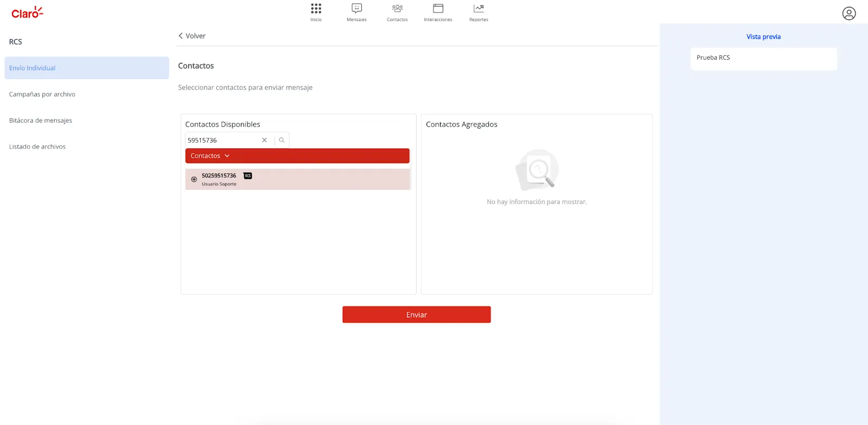
Task: Open the Interacciones window icon
Action: click(438, 9)
